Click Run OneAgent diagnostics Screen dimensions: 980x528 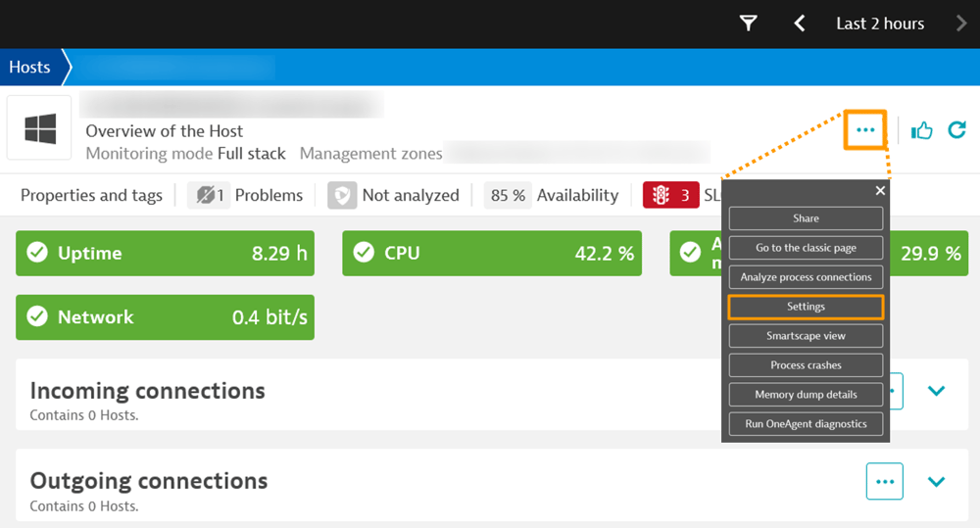806,424
